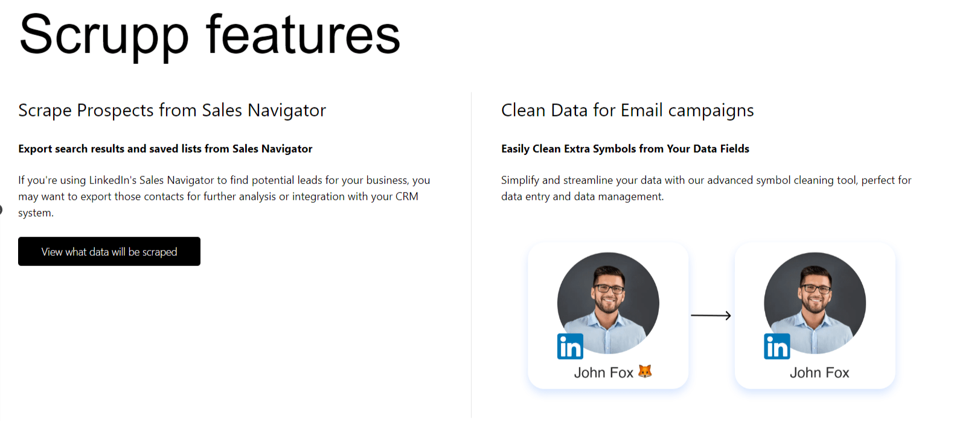Click the blank area below the right card's name

pyautogui.click(x=815, y=385)
